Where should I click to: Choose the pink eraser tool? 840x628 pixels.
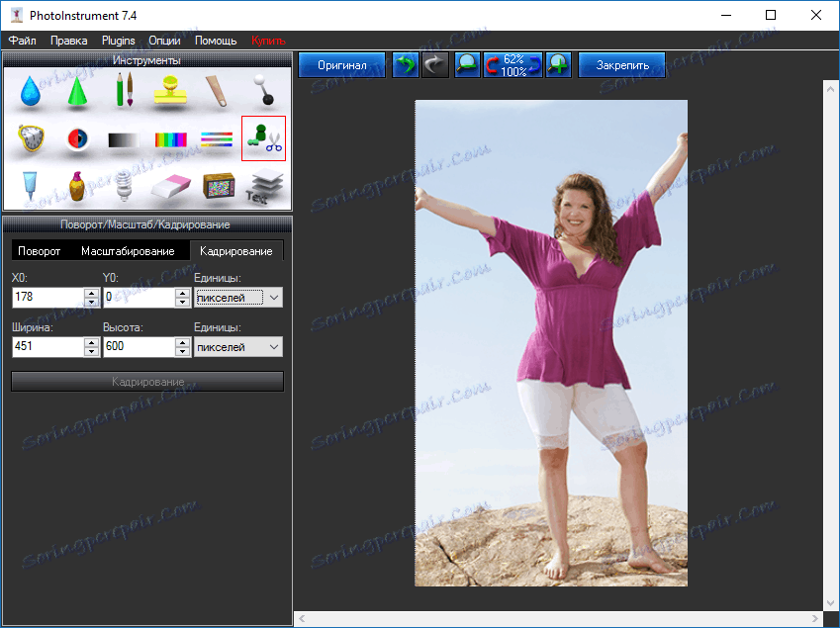171,185
